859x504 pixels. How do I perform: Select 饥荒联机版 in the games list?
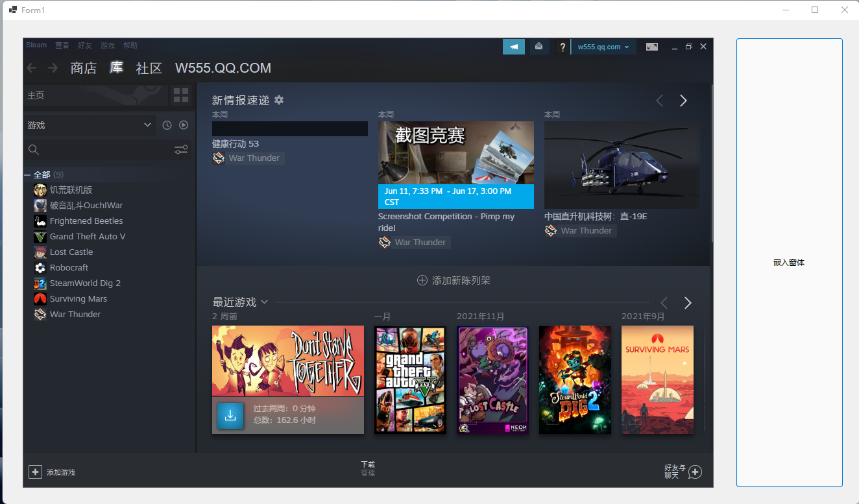(x=71, y=190)
